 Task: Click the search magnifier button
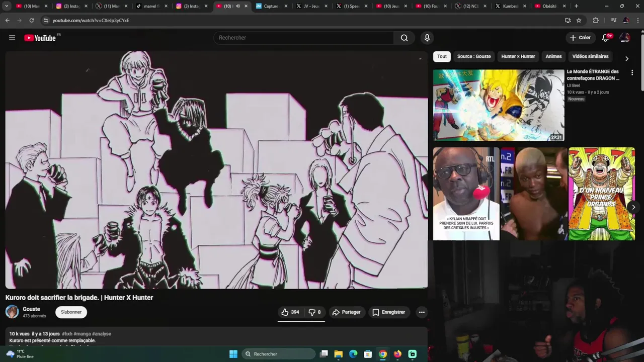404,38
